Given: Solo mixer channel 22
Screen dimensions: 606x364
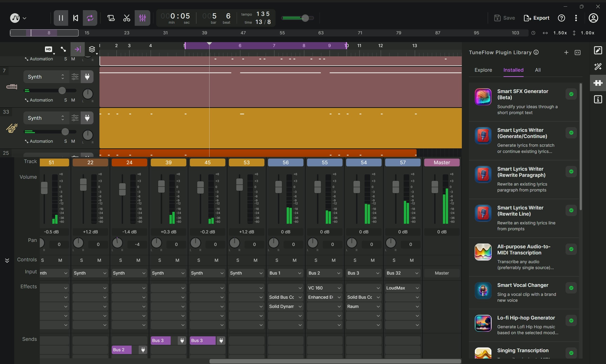Looking at the screenshot, I should (81, 260).
